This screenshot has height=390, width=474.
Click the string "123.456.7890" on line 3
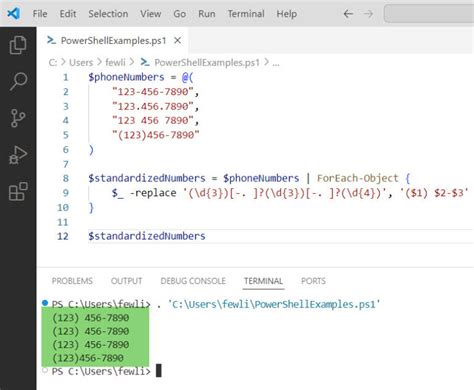(x=153, y=106)
